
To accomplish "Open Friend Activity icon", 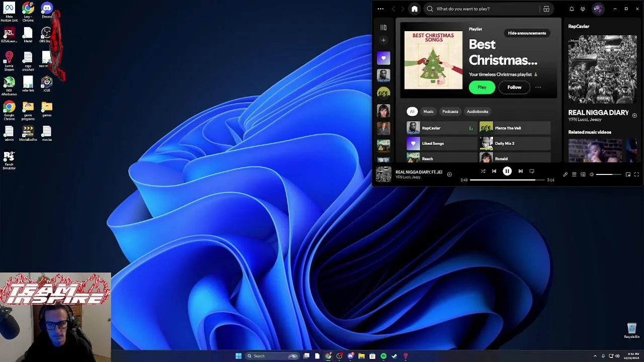I will [583, 9].
